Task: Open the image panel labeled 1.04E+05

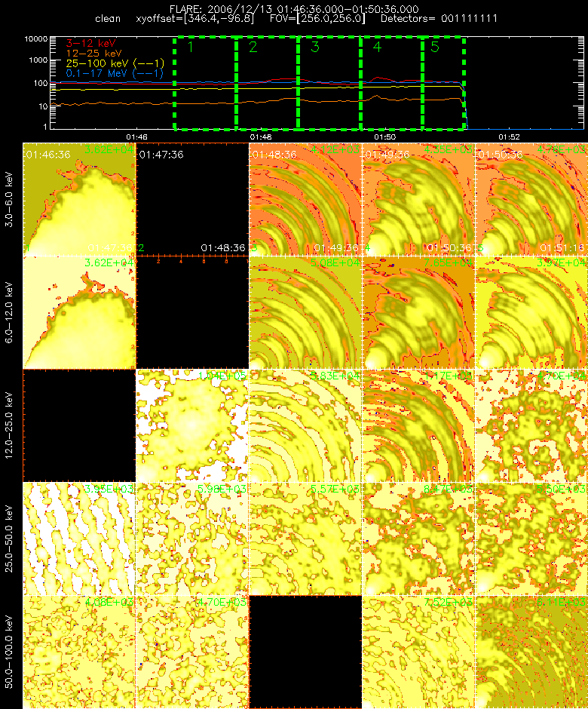Action: [192, 425]
